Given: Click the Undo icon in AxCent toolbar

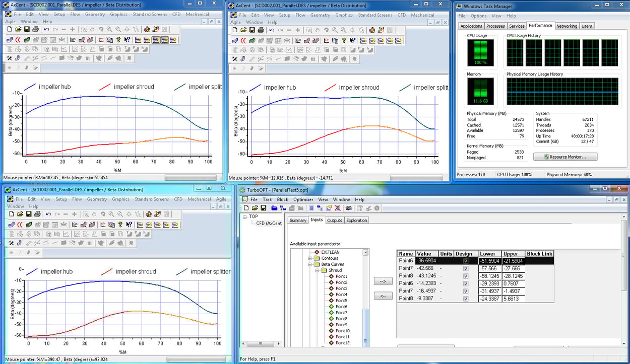Looking at the screenshot, I should coord(46,29).
